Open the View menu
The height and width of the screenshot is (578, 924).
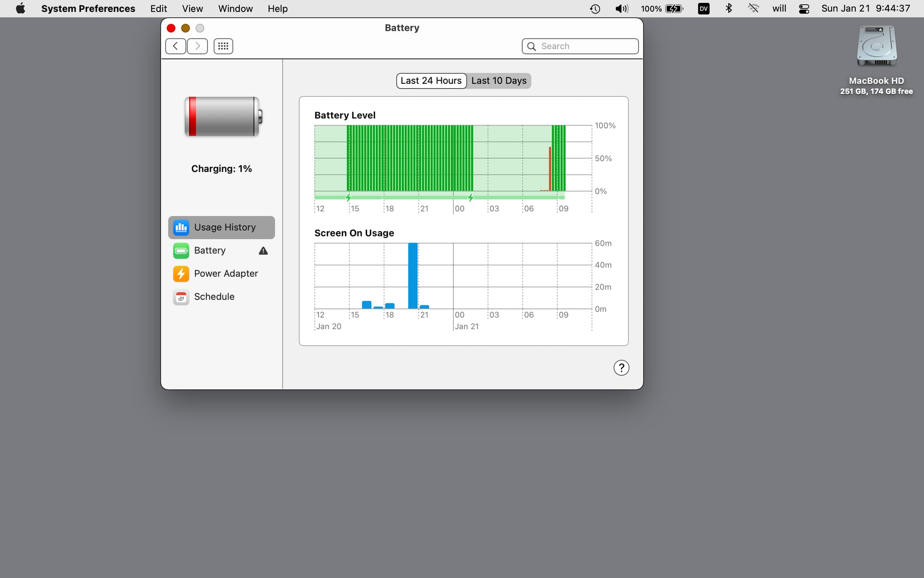click(192, 9)
